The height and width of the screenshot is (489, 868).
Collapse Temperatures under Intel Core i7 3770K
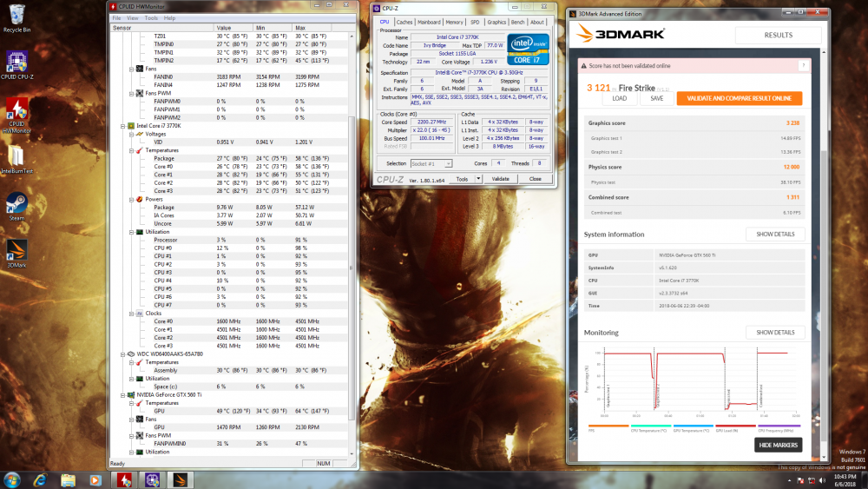coord(132,150)
